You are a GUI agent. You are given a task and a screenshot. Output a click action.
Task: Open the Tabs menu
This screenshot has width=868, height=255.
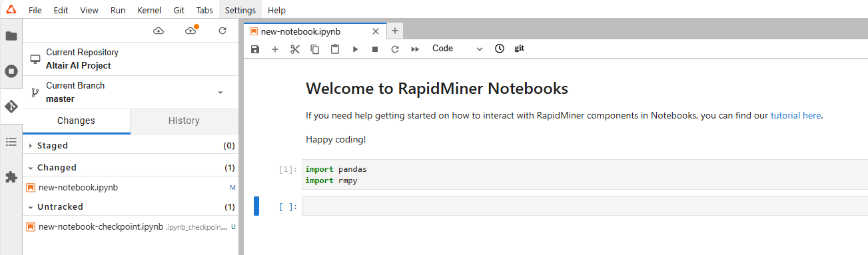205,11
